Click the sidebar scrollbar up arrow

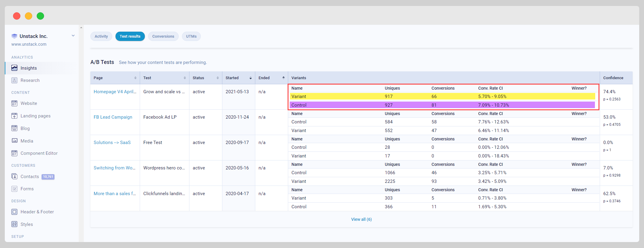(81, 27)
